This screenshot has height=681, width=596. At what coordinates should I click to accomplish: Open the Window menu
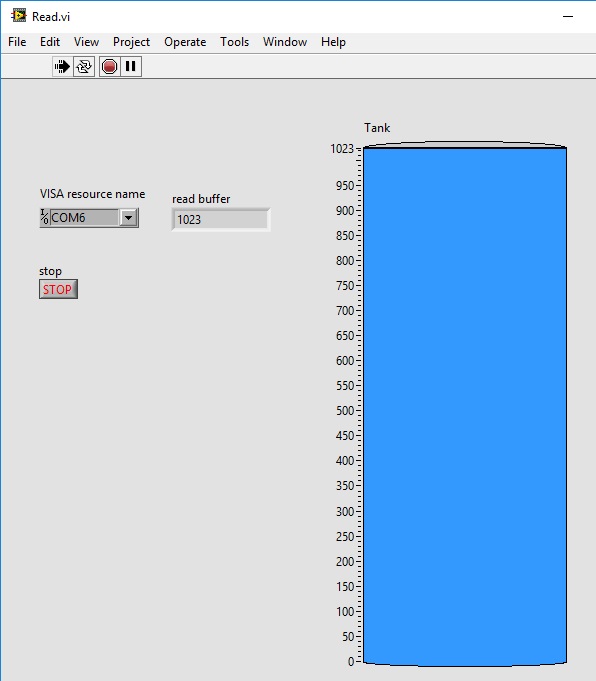(285, 42)
